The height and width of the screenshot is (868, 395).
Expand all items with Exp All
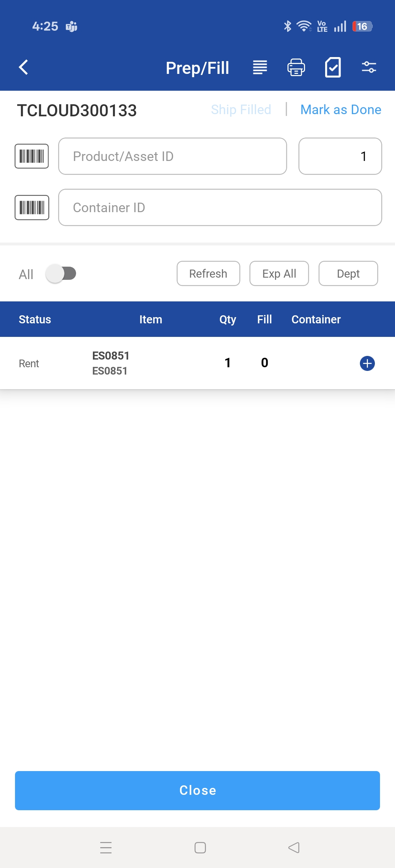pyautogui.click(x=279, y=274)
